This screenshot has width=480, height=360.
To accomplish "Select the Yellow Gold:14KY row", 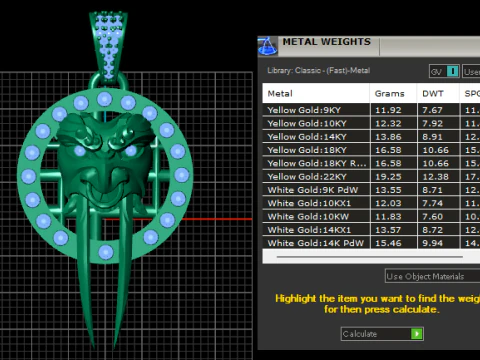I will tap(371, 137).
